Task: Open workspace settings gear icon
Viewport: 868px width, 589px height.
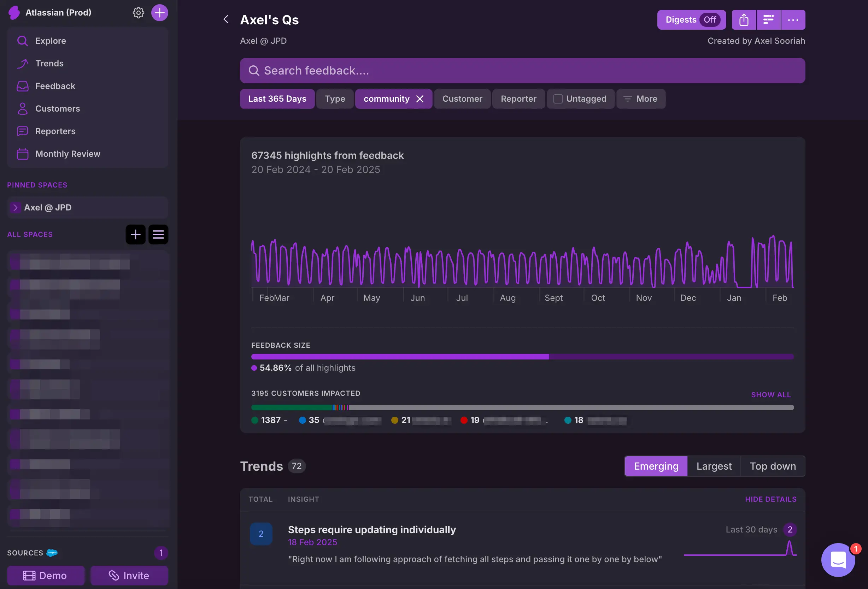Action: point(138,13)
